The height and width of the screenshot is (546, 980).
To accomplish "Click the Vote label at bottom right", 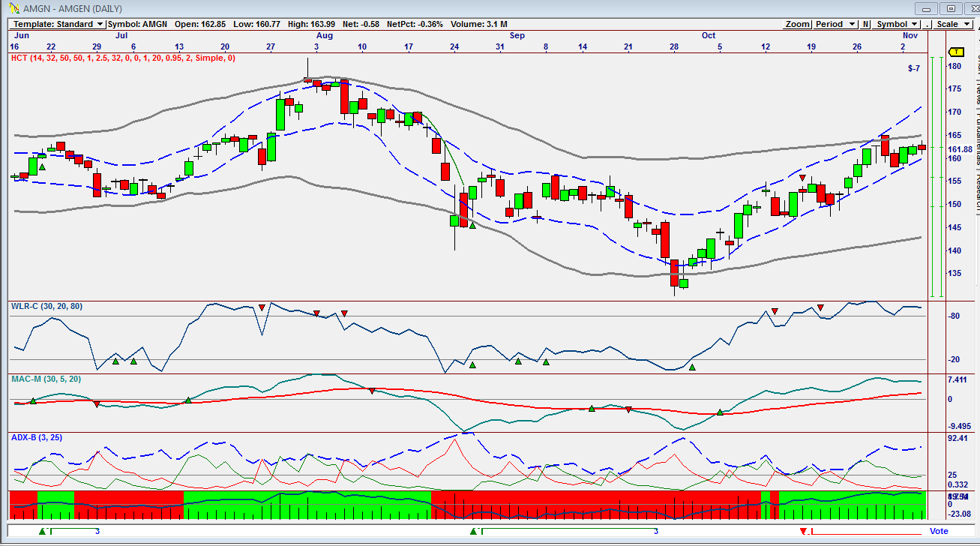I will coord(939,532).
